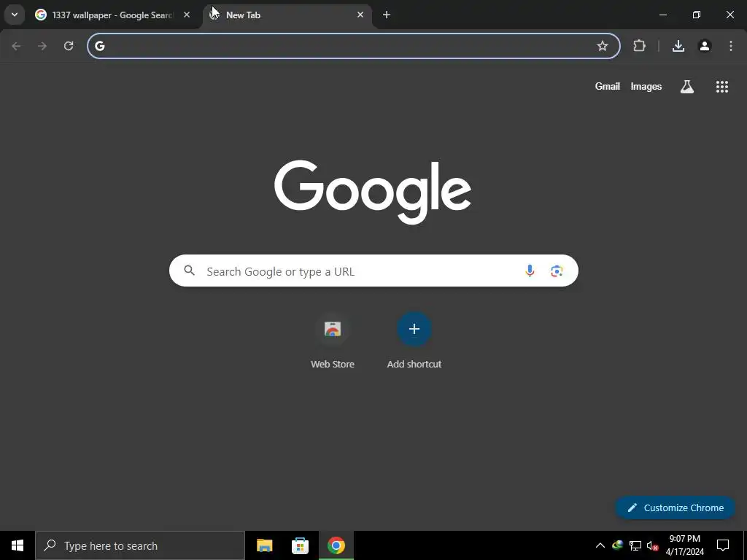Viewport: 747px width, 560px height.
Task: Start voice search with microphone icon
Action: pos(530,271)
